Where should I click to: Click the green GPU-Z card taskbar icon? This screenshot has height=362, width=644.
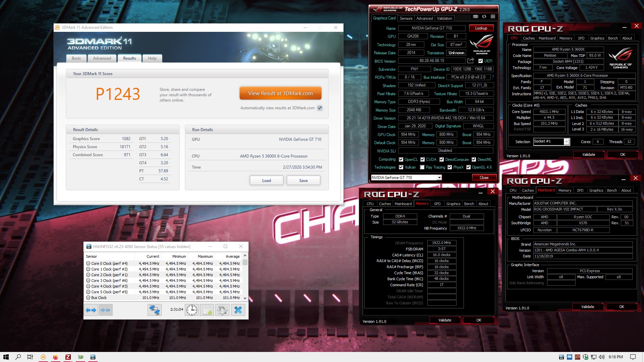click(80, 357)
